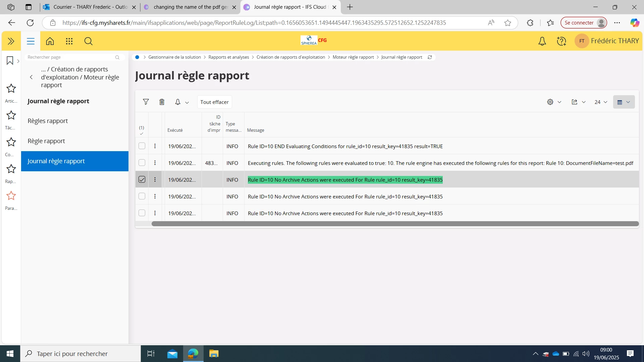Expand the settings gear dropdown arrow
The image size is (644, 362).
point(559,102)
